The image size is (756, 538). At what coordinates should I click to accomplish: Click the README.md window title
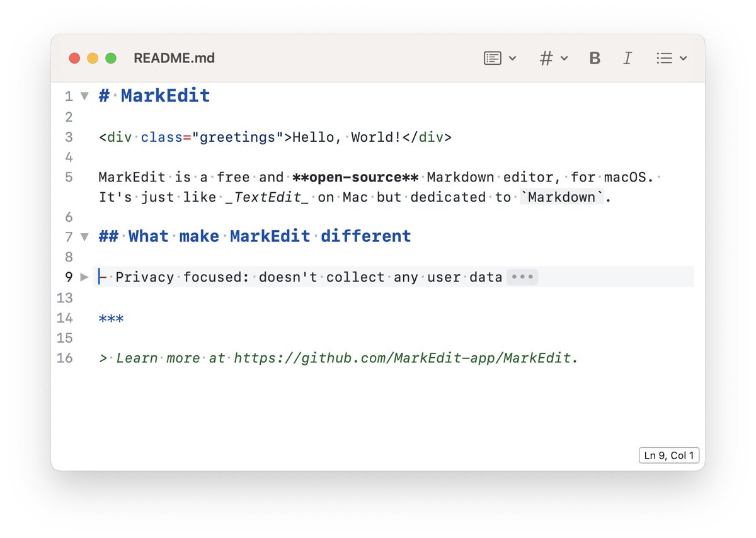pos(174,58)
